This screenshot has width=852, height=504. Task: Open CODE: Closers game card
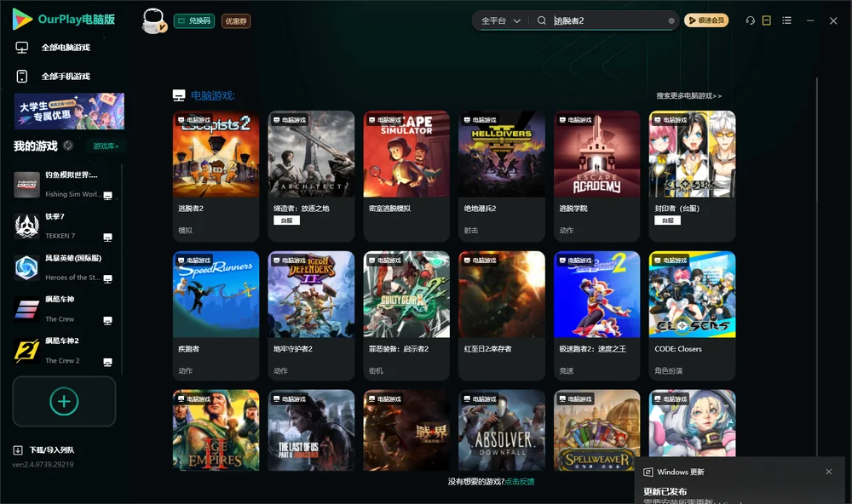coord(692,316)
